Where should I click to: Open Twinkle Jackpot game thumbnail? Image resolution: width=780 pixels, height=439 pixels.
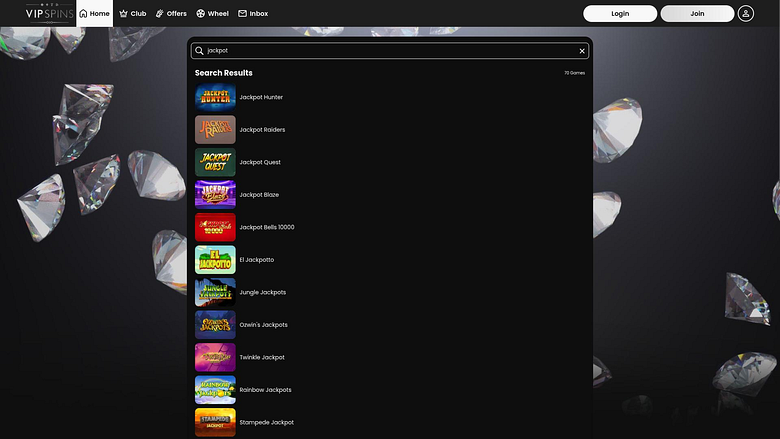tap(215, 357)
